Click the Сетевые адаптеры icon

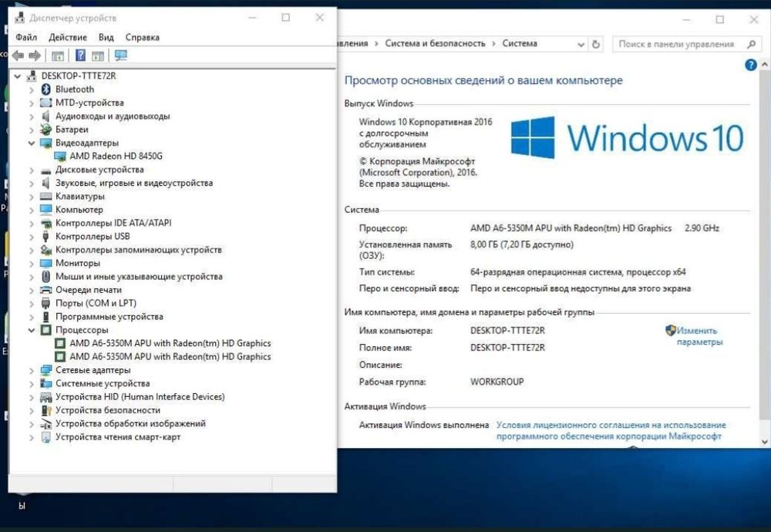point(45,370)
